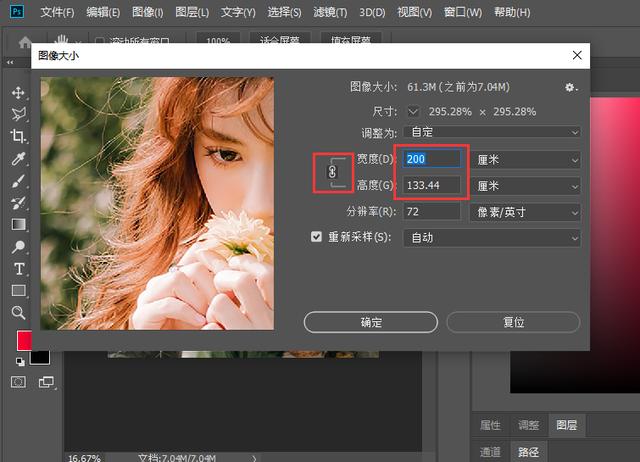The height and width of the screenshot is (462, 640).
Task: Click the 复位 button
Action: [x=513, y=322]
